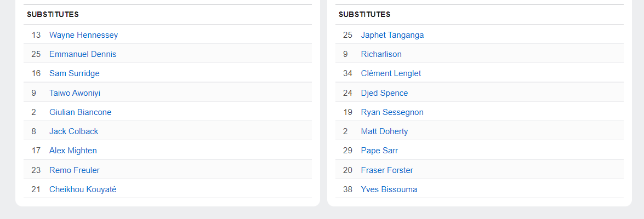Click Japhet Tanganga's name
Screen dimensions: 644x219
(392, 35)
